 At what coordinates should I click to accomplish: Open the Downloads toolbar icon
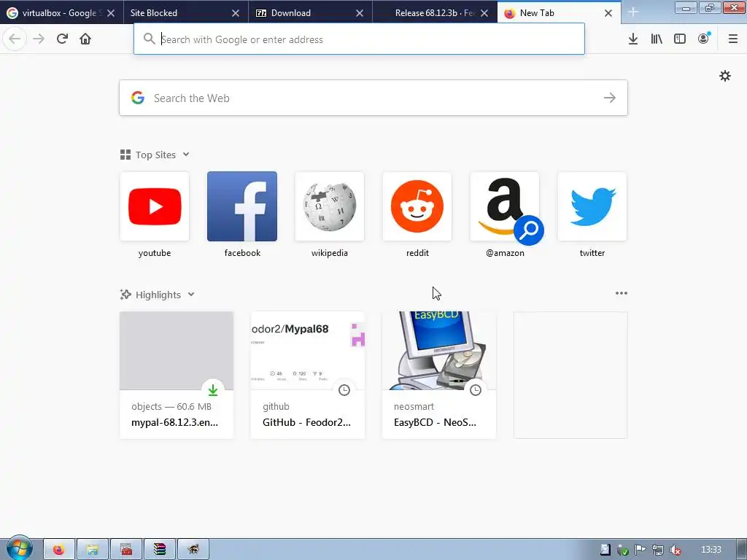point(633,39)
